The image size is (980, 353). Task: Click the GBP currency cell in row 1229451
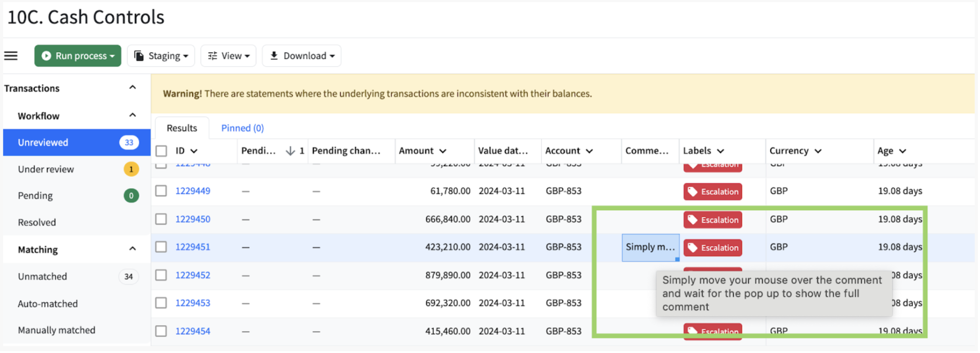coord(779,247)
